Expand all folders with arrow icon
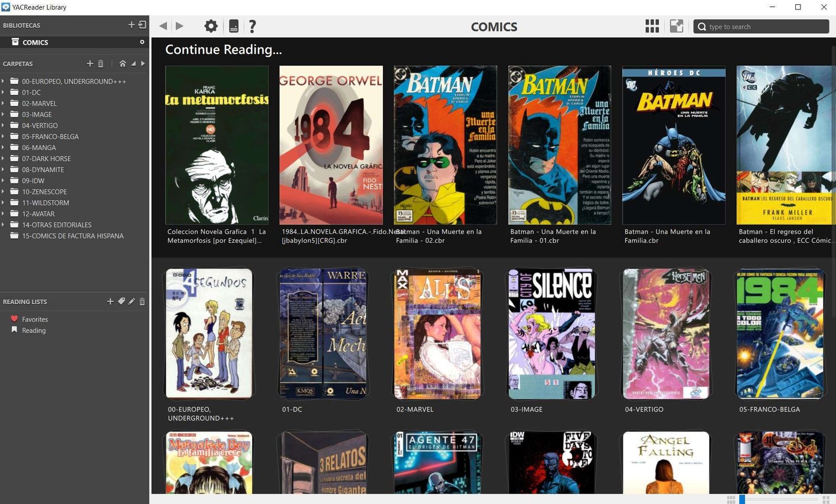 click(143, 64)
